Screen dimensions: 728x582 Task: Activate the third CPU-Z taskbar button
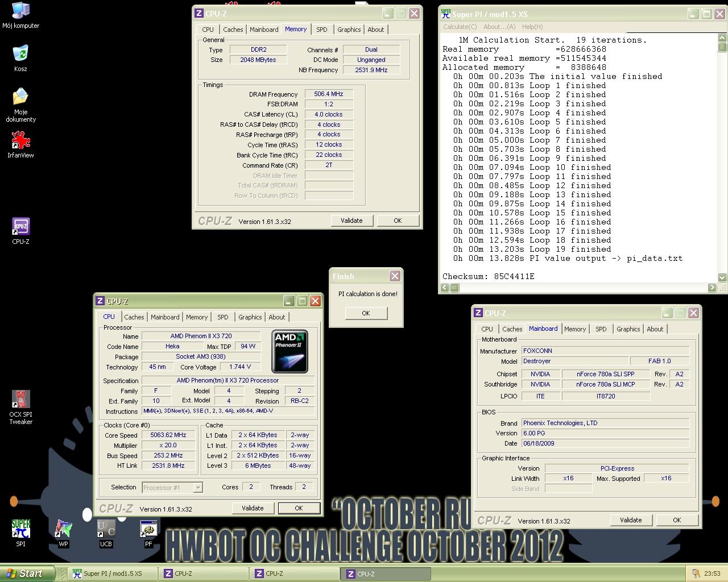pos(386,573)
